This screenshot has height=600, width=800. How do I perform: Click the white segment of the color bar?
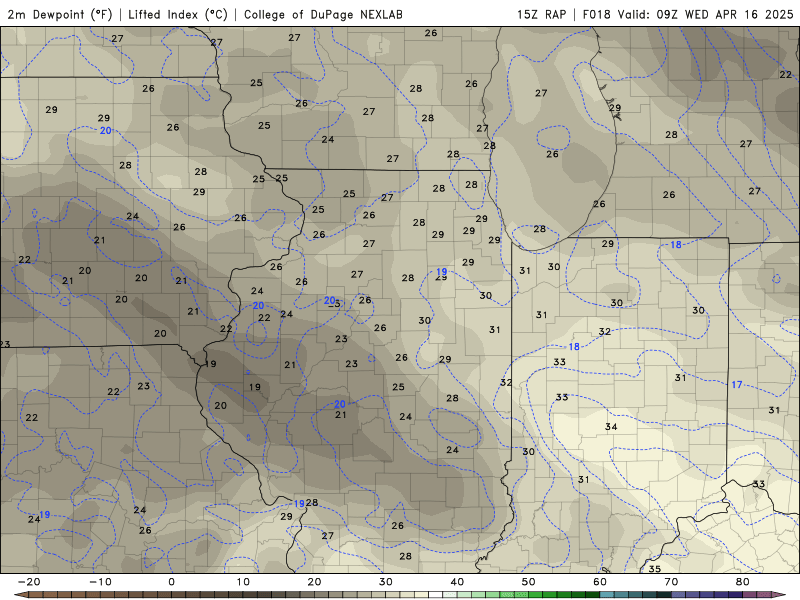(x=435, y=595)
